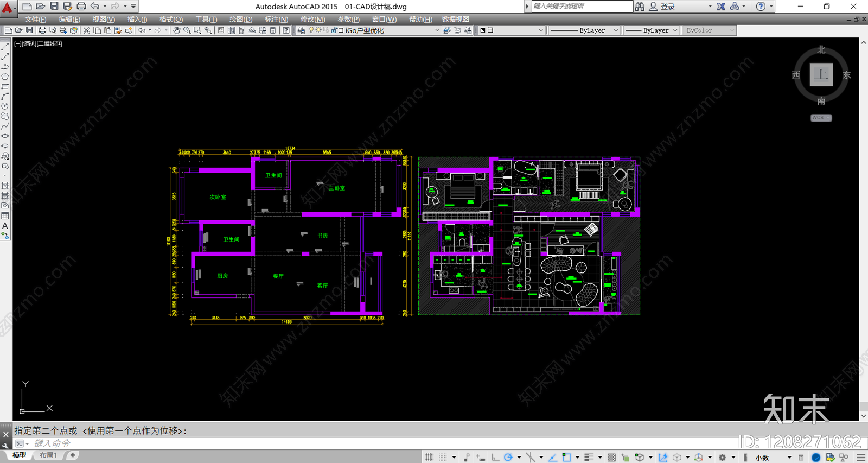Open the 小数 units dropdown in status bar
Image resolution: width=868 pixels, height=463 pixels.
pyautogui.click(x=773, y=458)
